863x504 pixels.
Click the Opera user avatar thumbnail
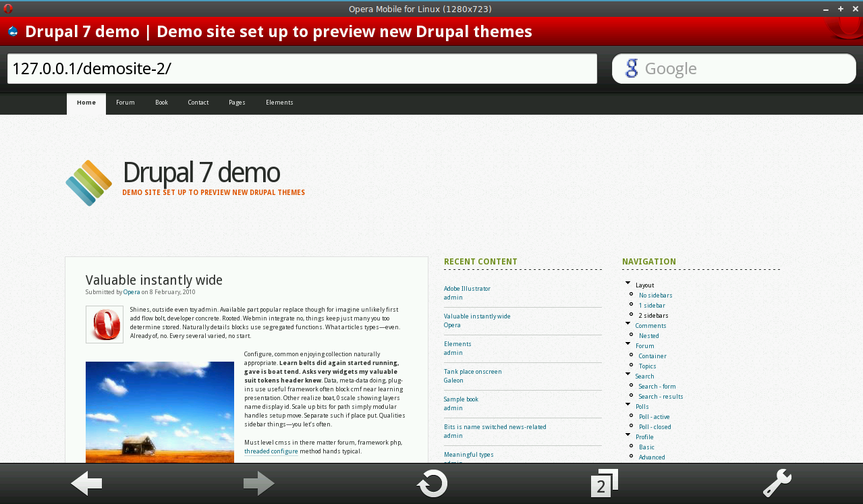(105, 325)
